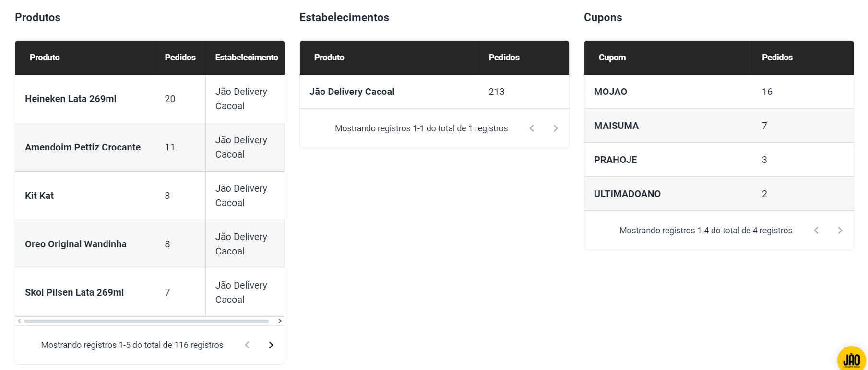Sort Produtos table by Pedidos column

coord(180,58)
